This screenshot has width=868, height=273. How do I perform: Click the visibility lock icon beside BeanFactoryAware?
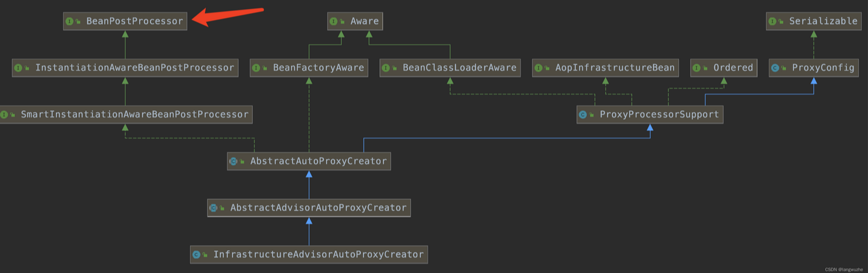tap(265, 68)
